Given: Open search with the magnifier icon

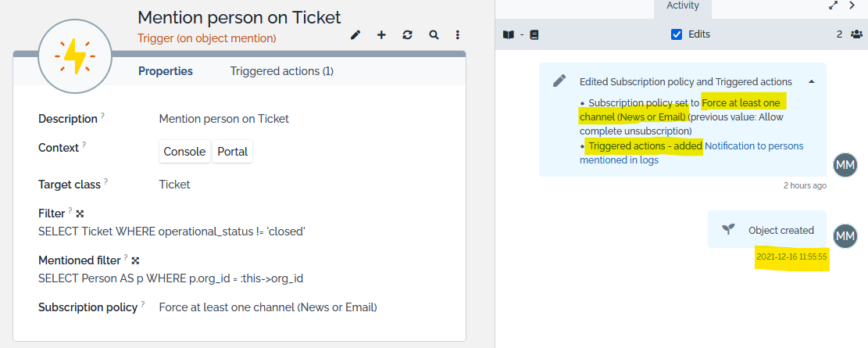Looking at the screenshot, I should point(433,34).
